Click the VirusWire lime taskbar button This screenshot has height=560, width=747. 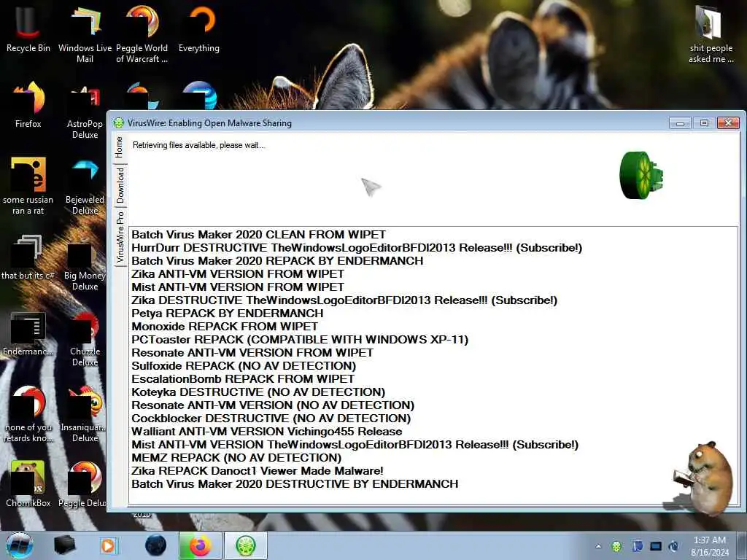245,545
